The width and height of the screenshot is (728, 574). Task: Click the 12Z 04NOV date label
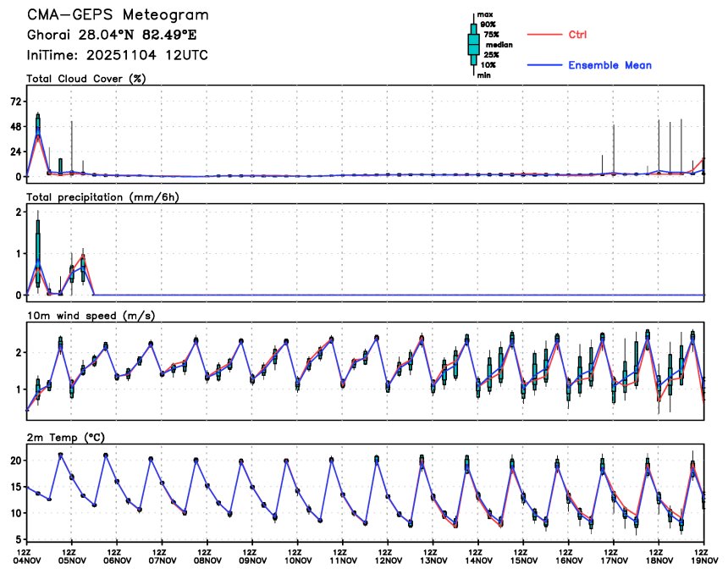click(x=27, y=556)
